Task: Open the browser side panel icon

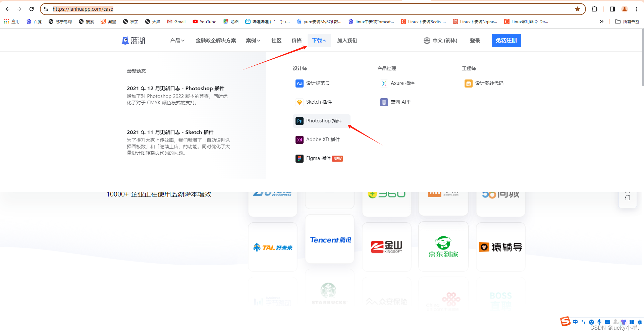Action: tap(612, 9)
